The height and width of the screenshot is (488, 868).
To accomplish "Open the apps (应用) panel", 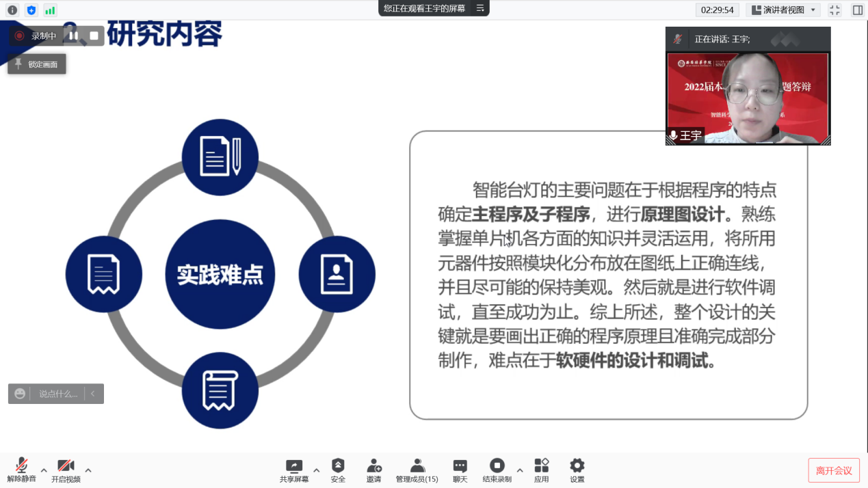I will coord(542,470).
